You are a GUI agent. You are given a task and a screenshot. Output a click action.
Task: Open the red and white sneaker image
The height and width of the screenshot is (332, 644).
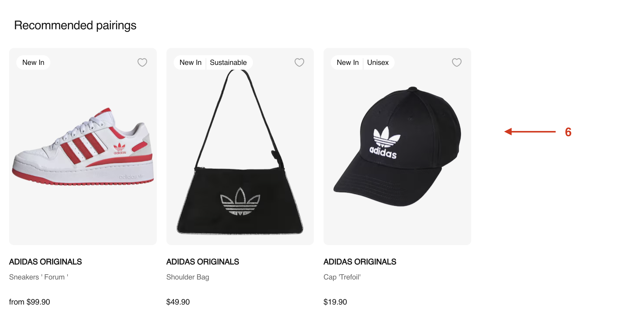tap(83, 147)
